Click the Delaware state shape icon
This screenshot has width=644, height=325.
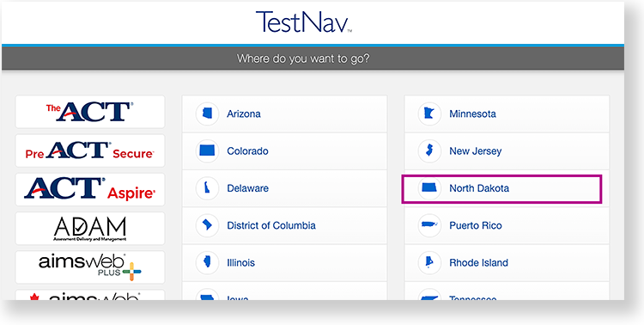click(208, 188)
